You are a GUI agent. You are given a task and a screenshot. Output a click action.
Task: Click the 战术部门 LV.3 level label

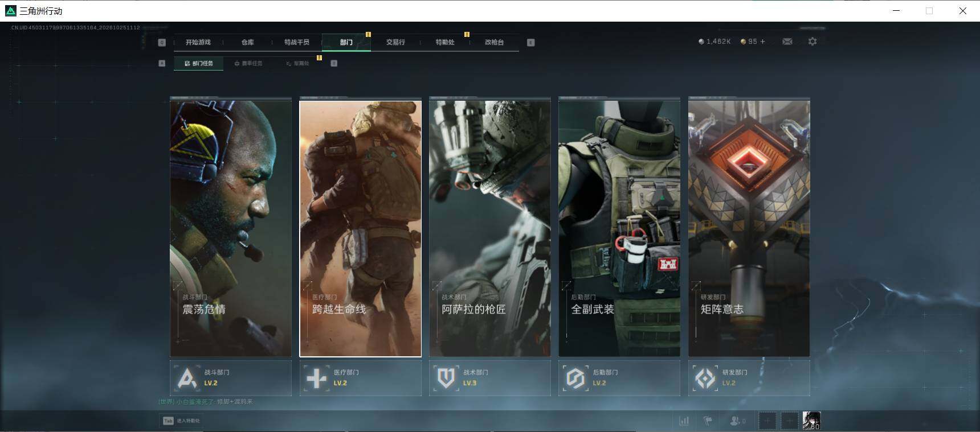(470, 383)
